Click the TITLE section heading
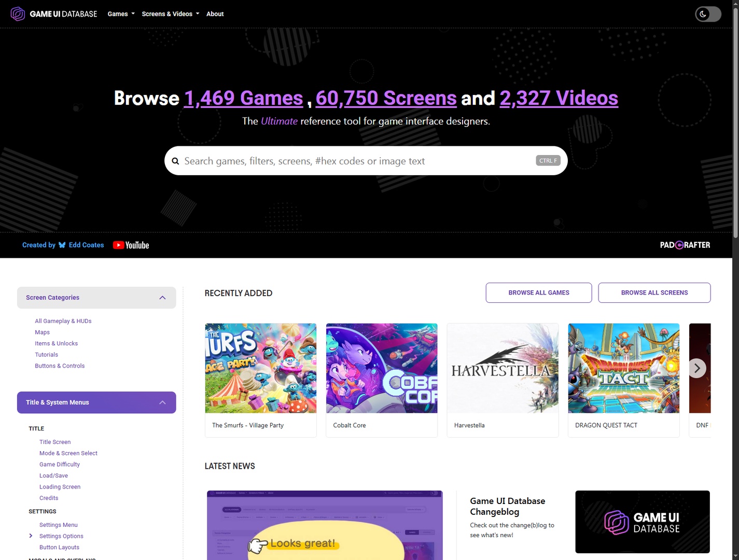The image size is (739, 560). point(36,429)
